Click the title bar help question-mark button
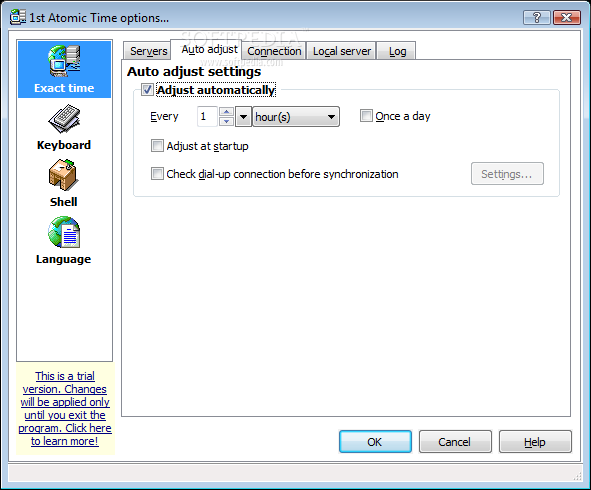The width and height of the screenshot is (591, 490). (536, 17)
